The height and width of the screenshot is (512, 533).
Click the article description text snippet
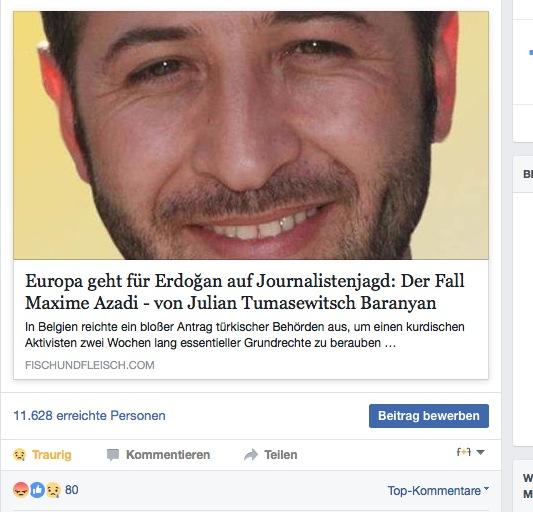click(x=245, y=335)
